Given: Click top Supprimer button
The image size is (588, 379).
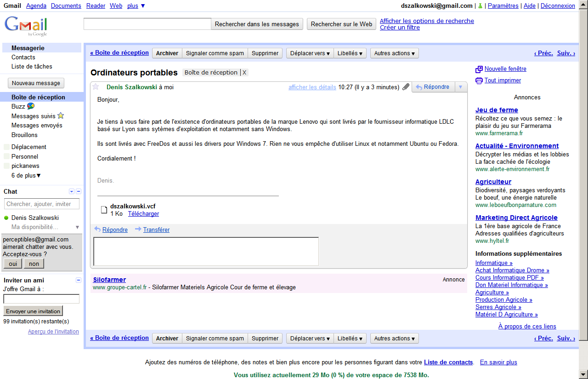Looking at the screenshot, I should pyautogui.click(x=265, y=53).
